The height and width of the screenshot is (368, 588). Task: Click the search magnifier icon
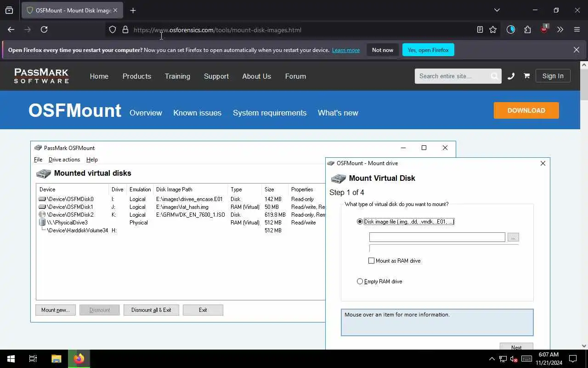point(494,76)
